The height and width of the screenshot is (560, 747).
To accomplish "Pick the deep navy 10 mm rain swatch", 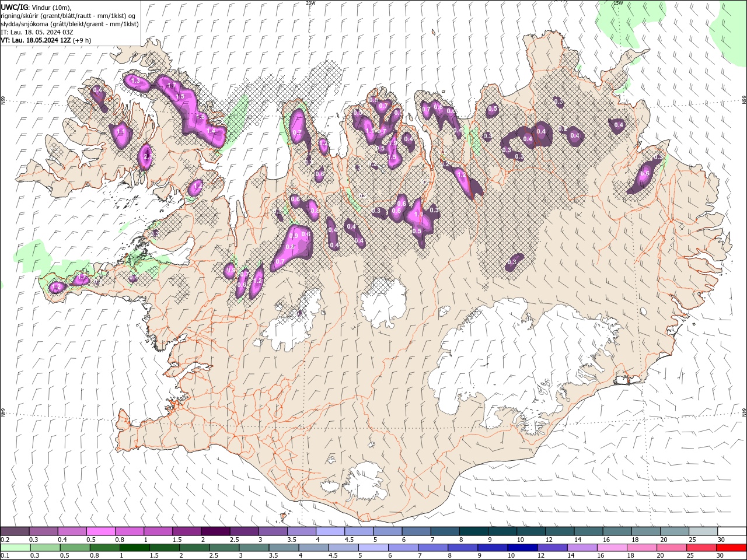I will pos(522,548).
